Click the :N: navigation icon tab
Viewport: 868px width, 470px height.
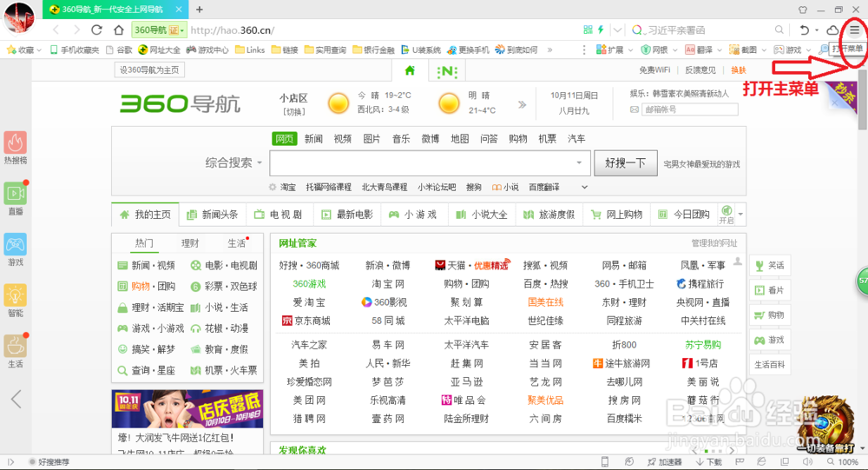click(447, 71)
